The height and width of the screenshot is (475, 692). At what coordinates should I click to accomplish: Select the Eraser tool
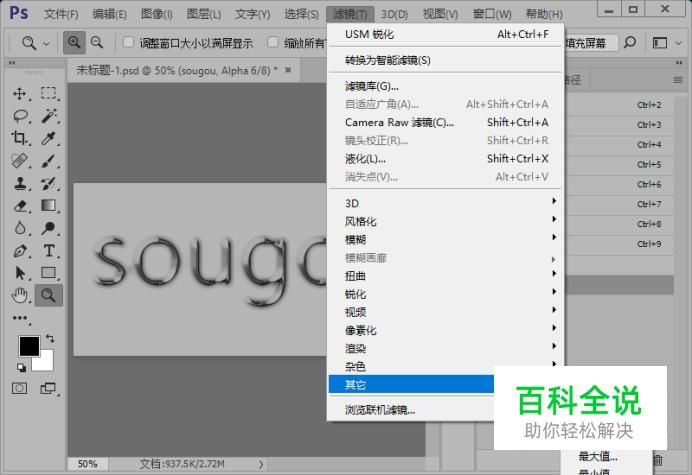pyautogui.click(x=20, y=206)
